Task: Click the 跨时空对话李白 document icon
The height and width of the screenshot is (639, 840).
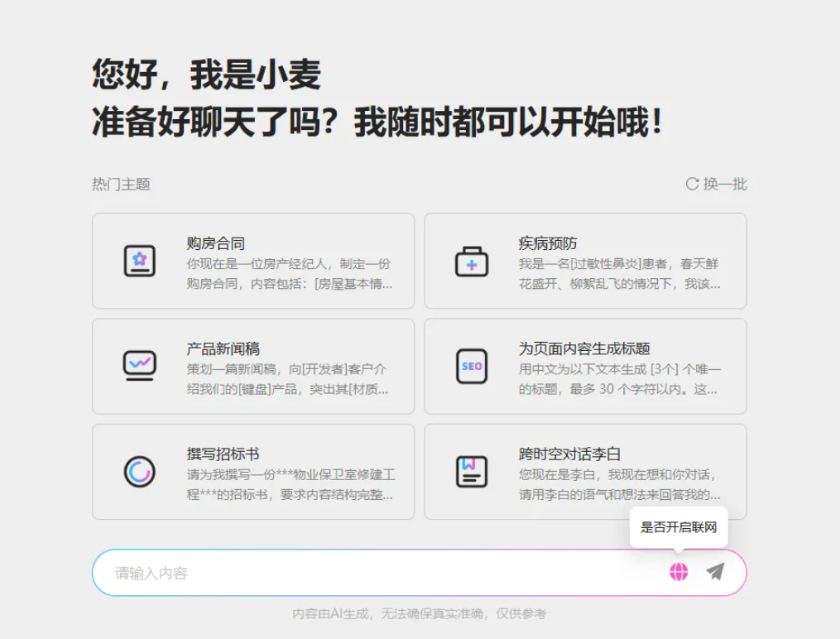Action: coord(472,472)
